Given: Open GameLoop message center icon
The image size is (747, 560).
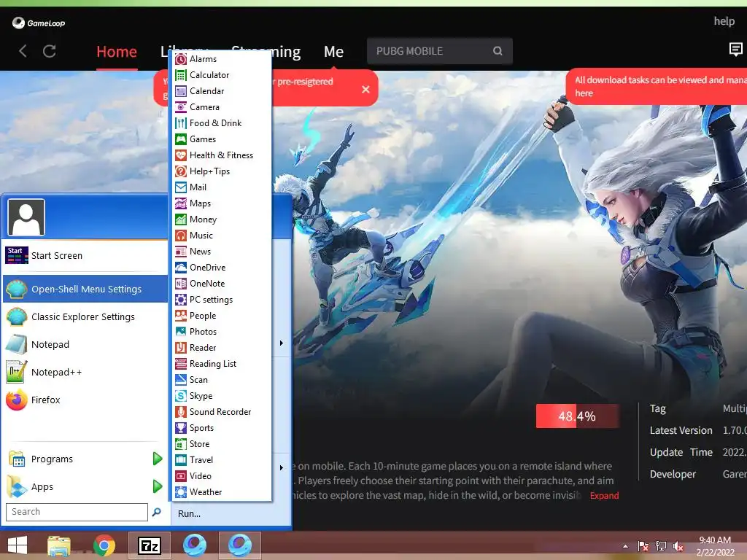Looking at the screenshot, I should tap(736, 49).
